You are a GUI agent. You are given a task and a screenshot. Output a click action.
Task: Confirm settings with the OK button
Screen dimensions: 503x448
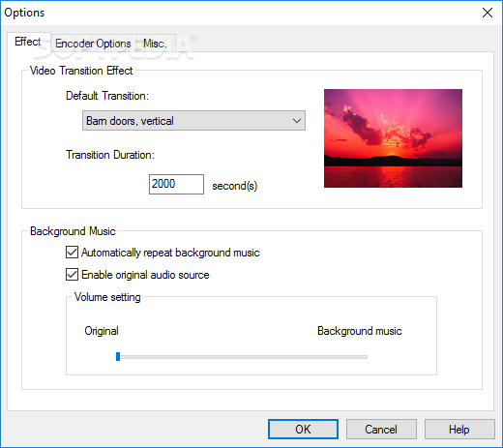tap(303, 430)
